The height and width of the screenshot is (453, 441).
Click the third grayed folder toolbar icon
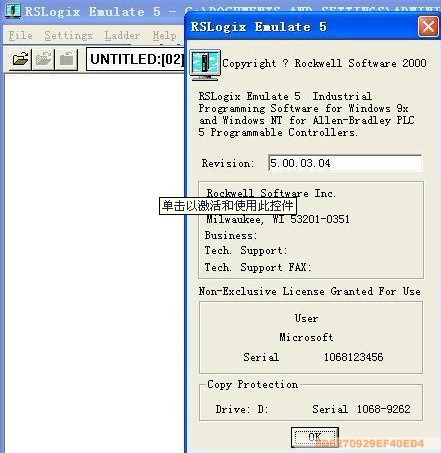66,60
